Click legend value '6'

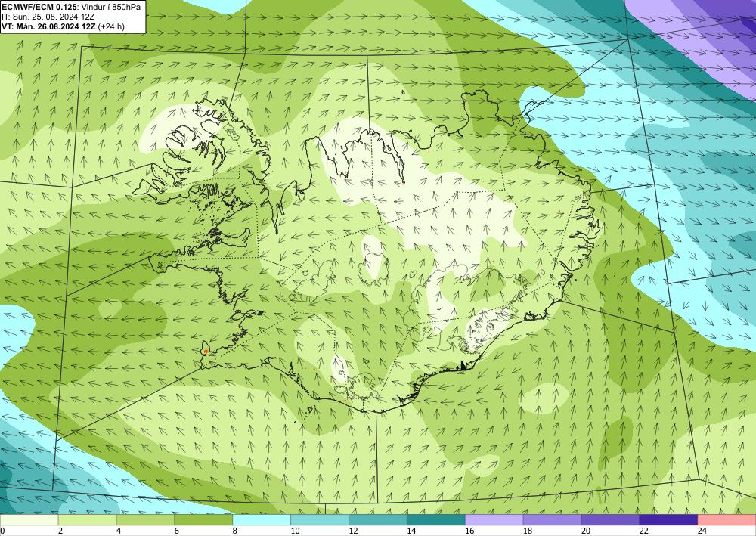176,531
